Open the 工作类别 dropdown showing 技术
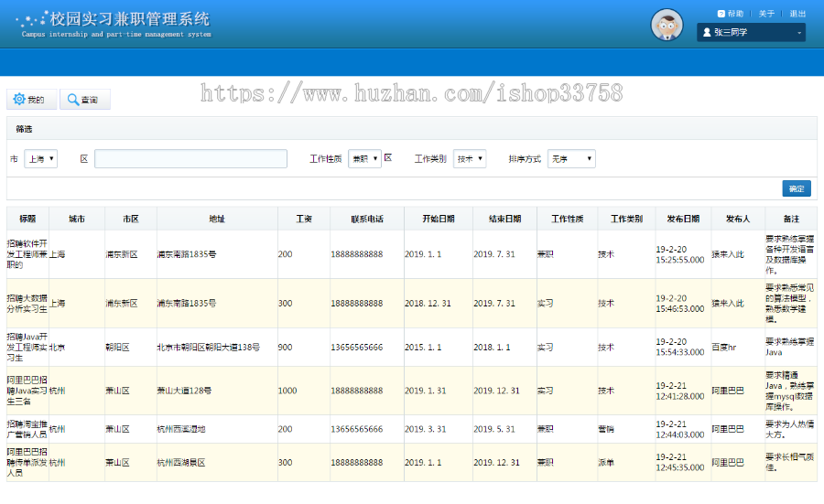 click(470, 158)
